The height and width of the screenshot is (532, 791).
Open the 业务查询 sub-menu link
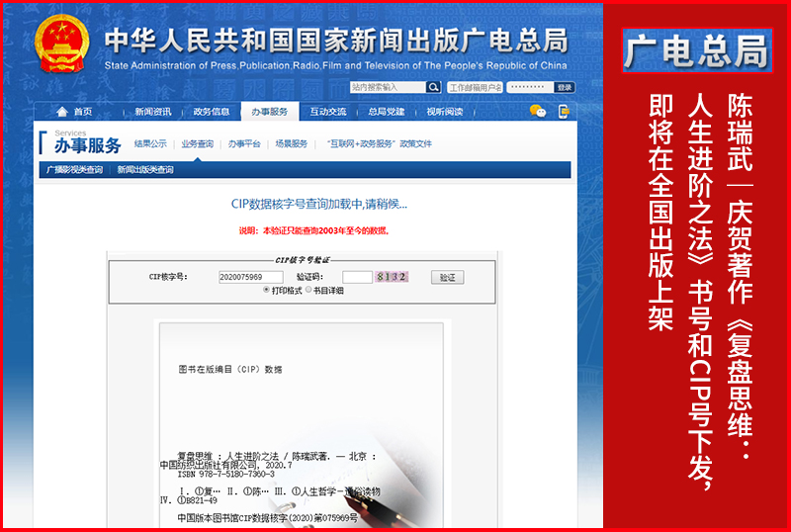click(197, 143)
